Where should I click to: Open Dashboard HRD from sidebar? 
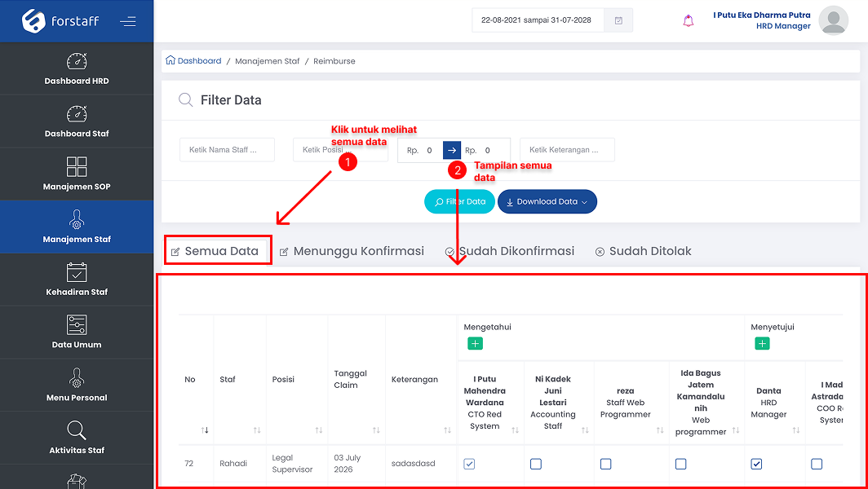point(77,68)
